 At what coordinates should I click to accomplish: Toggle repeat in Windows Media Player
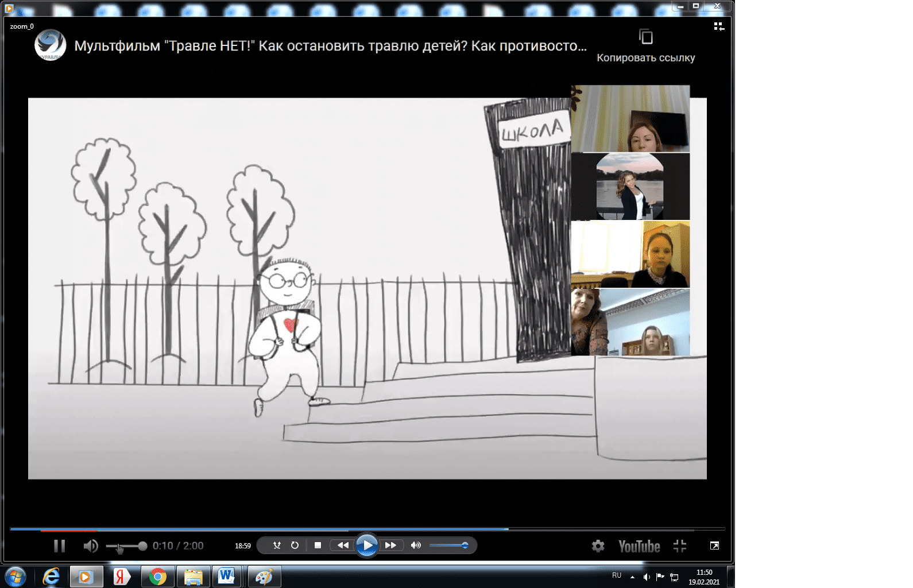click(x=295, y=546)
